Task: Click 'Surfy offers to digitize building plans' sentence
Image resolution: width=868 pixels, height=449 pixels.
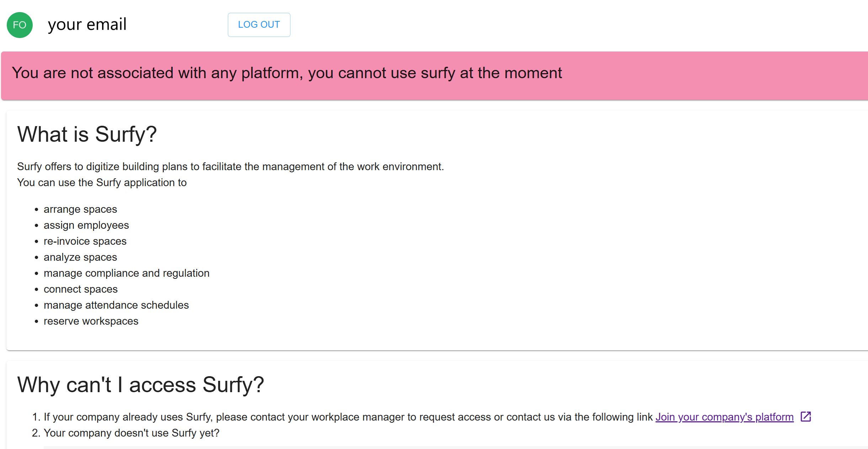Action: tap(231, 167)
